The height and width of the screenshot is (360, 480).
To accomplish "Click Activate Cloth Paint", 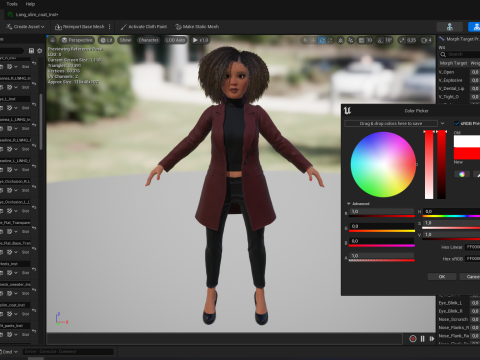I will 144,27.
